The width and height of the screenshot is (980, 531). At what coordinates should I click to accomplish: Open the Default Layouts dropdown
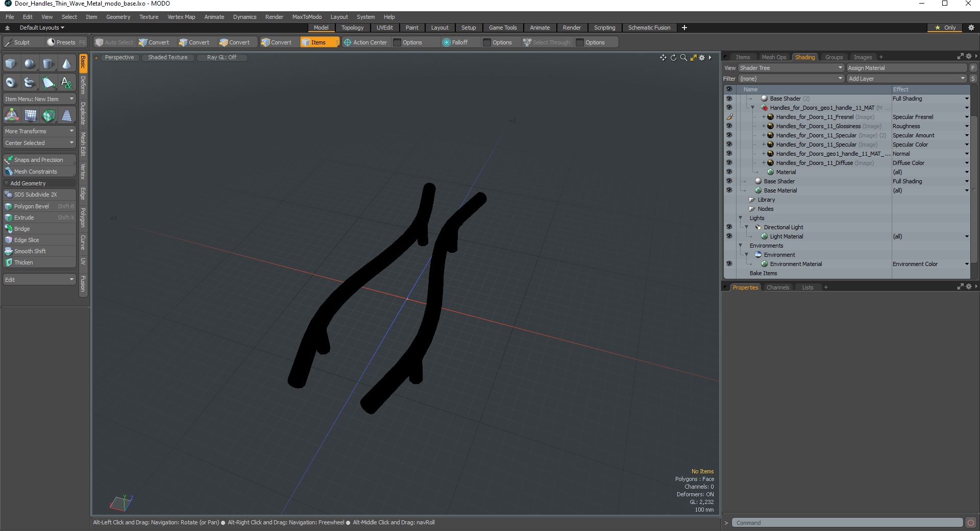click(42, 28)
